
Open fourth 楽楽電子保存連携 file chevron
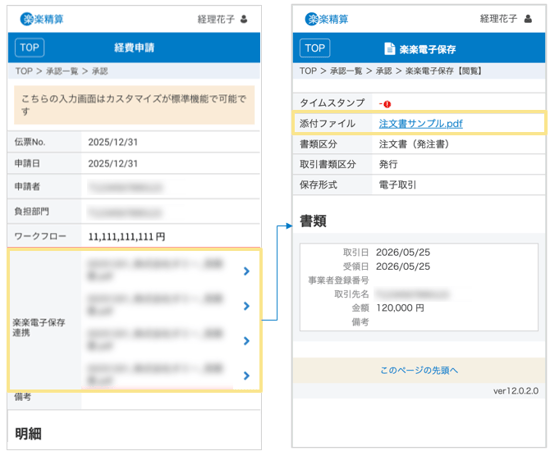[x=246, y=376]
